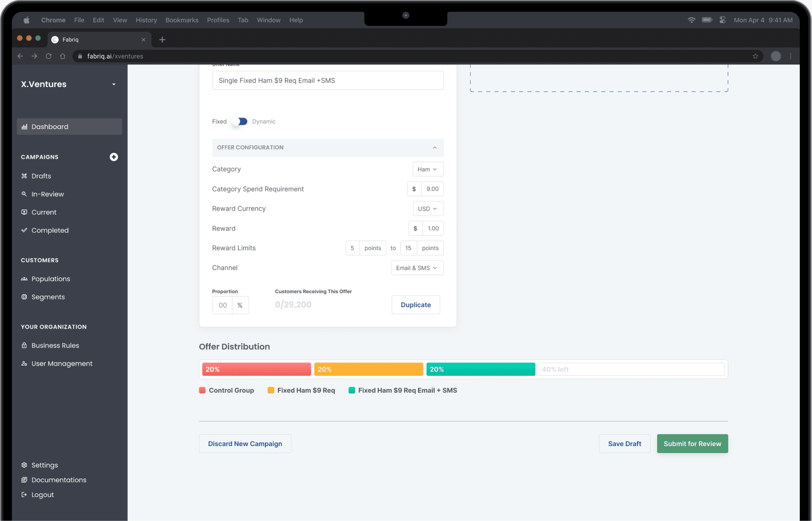This screenshot has height=521, width=812.
Task: Click the In-Review magnifier icon
Action: (x=24, y=194)
